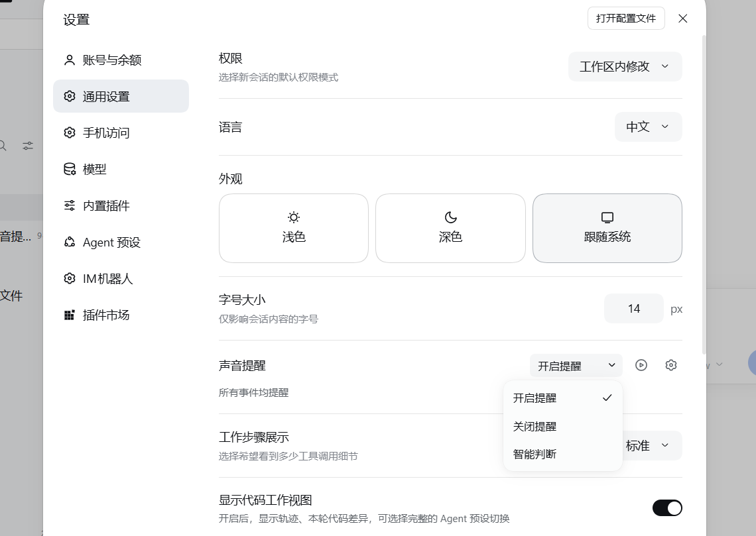Open 插件市场 settings section
The image size is (756, 536).
(121, 315)
